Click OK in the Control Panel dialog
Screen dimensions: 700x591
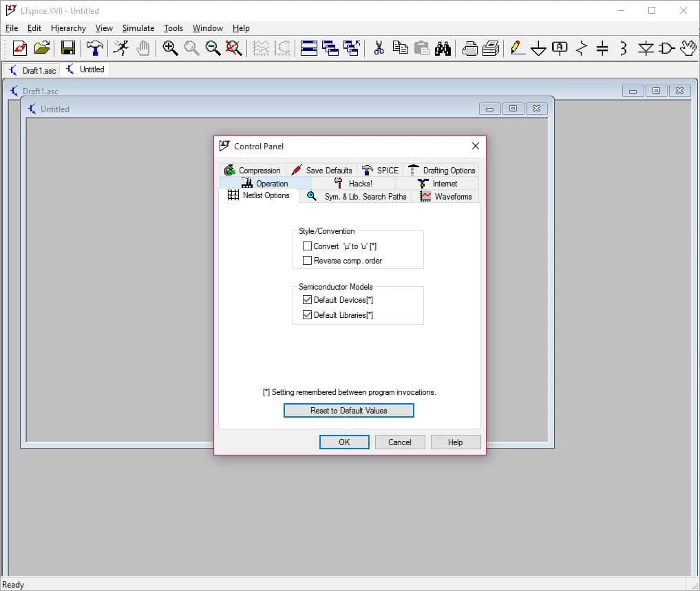coord(344,442)
